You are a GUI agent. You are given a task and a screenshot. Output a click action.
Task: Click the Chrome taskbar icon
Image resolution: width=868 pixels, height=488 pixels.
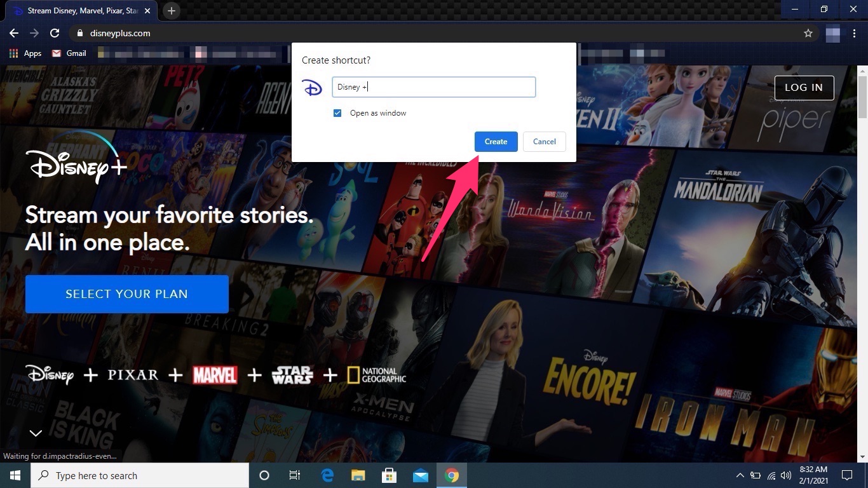click(452, 475)
